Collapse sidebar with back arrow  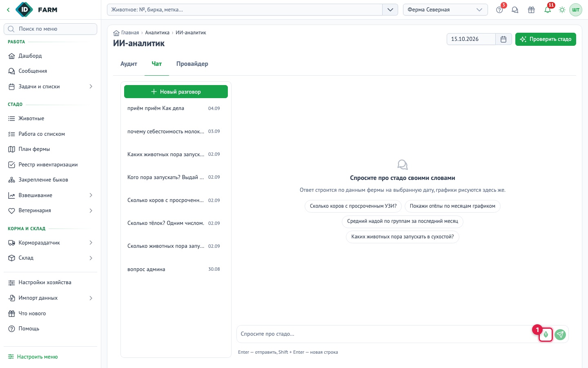8,10
